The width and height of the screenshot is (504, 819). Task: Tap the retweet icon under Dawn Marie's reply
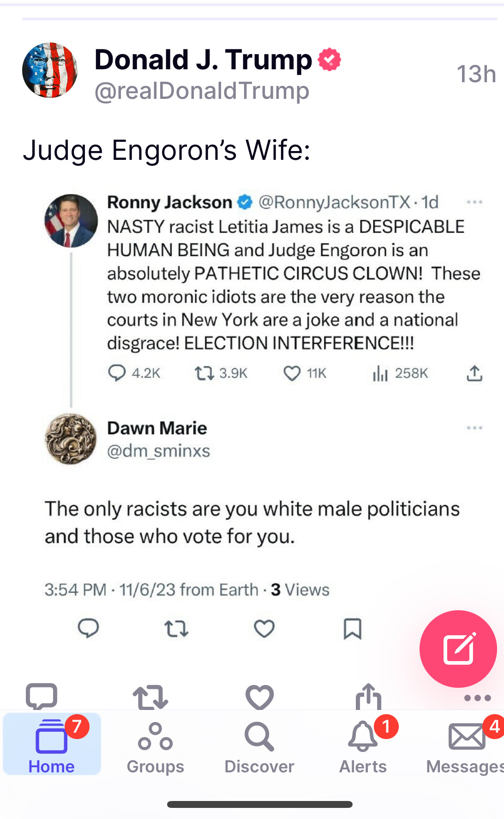(176, 629)
